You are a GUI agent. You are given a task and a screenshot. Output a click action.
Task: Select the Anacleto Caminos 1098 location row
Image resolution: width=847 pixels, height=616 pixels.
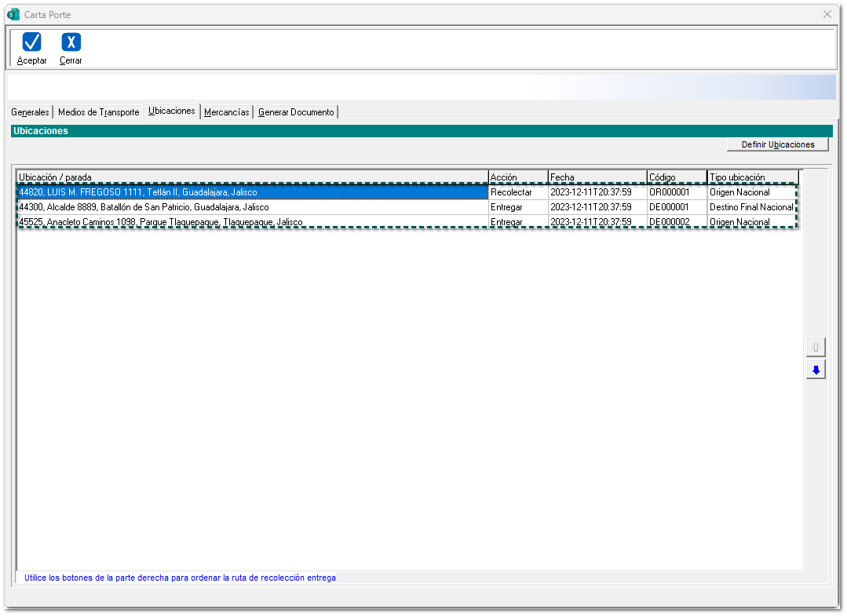click(x=251, y=222)
